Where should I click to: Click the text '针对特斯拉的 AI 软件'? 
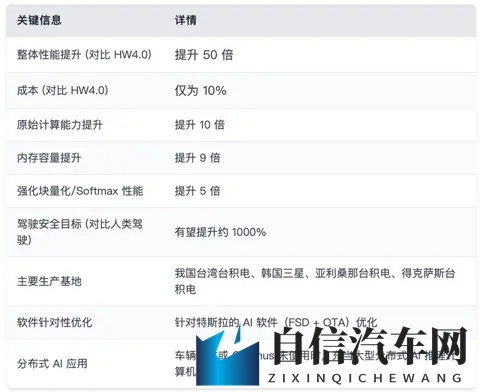[x=226, y=322]
